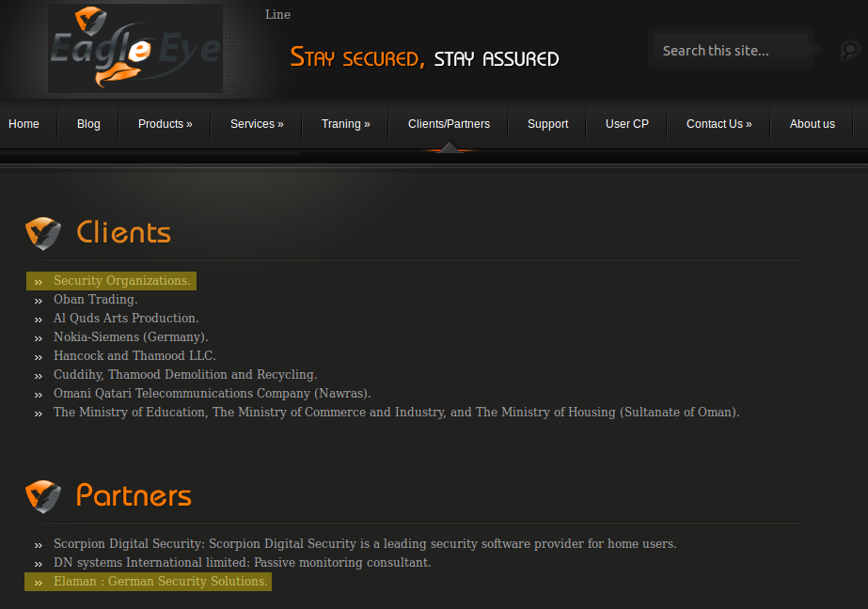Select the Scorpion Digital Security partner entry
868x609 pixels.
(x=365, y=544)
